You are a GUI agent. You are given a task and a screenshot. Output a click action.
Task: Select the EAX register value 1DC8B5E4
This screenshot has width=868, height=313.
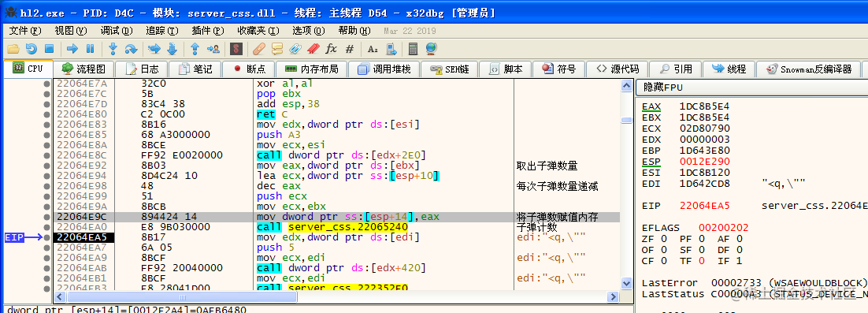click(x=704, y=106)
